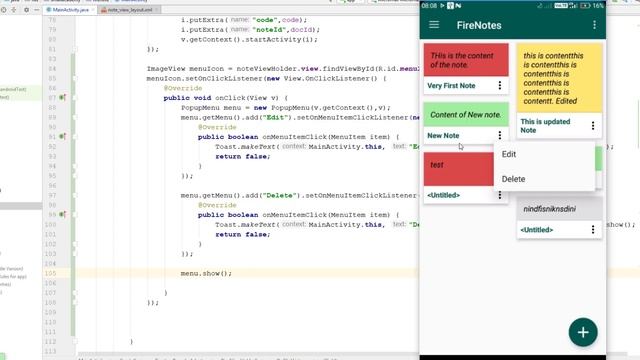This screenshot has width=640, height=360.
Task: Click the v.getContext().startActivity(i) line
Action: 249,40
